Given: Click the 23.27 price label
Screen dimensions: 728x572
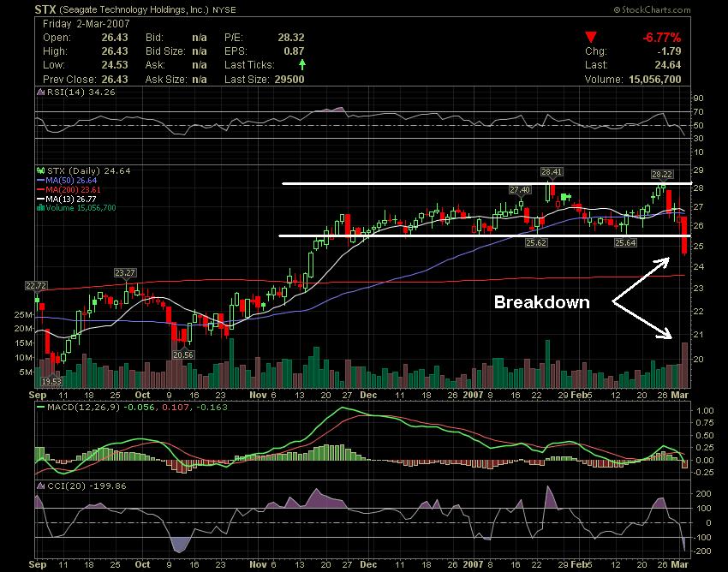Looking at the screenshot, I should tap(125, 272).
